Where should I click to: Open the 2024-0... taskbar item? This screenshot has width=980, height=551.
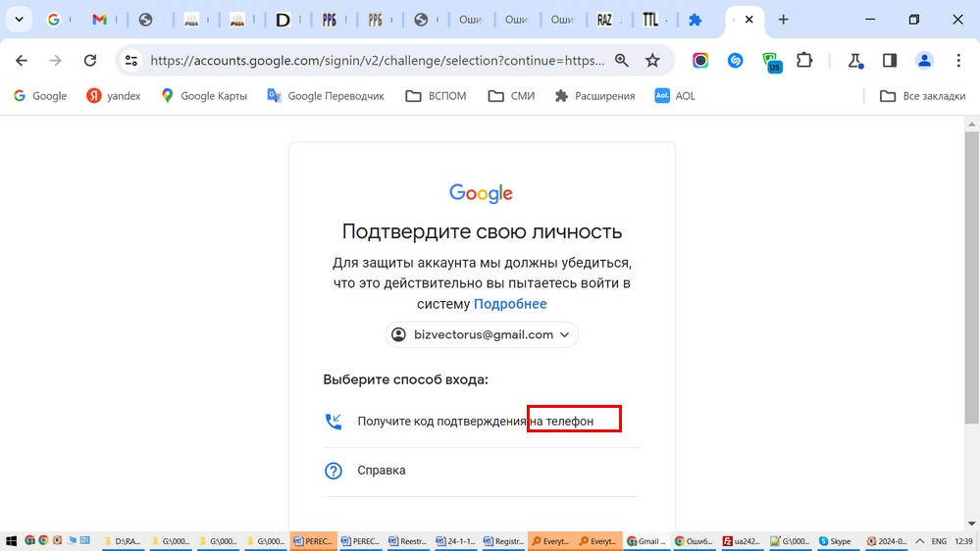(x=886, y=541)
